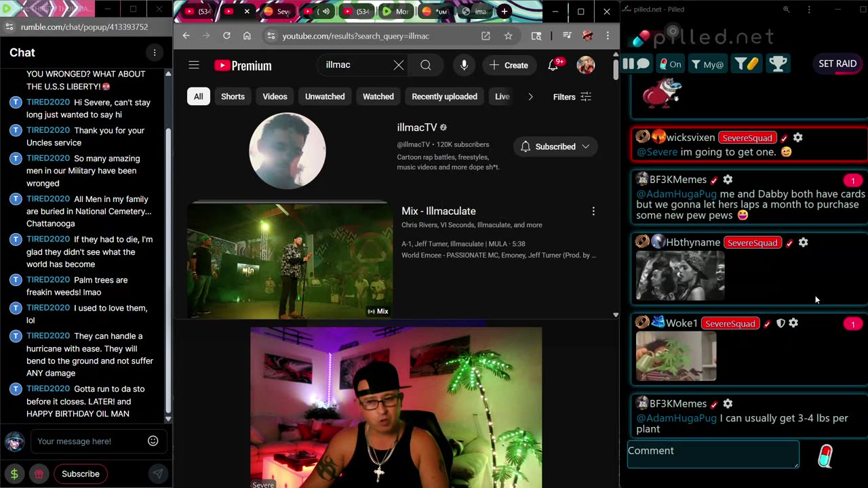Open the Mix video thumbnail
The width and height of the screenshot is (868, 488).
tap(290, 261)
